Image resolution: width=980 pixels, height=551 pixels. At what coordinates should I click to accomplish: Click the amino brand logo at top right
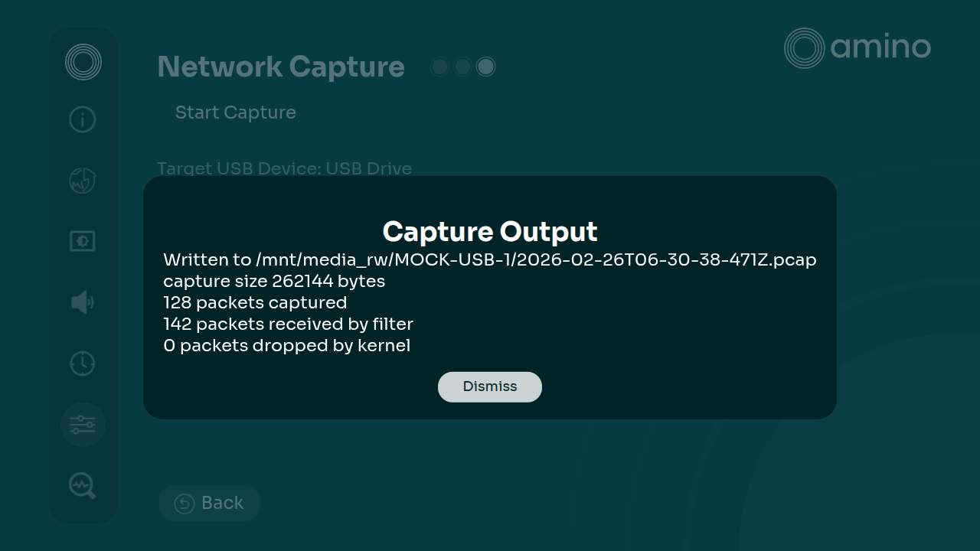(x=857, y=48)
